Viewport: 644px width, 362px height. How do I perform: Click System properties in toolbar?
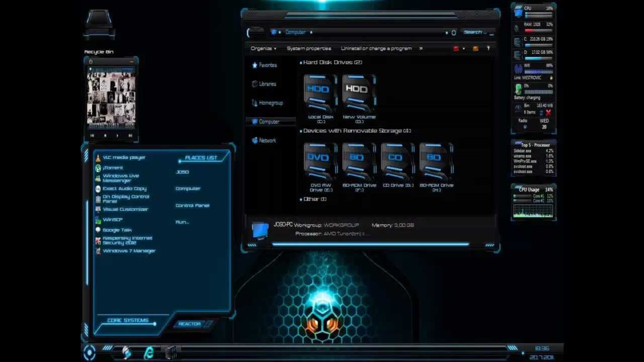(x=309, y=49)
